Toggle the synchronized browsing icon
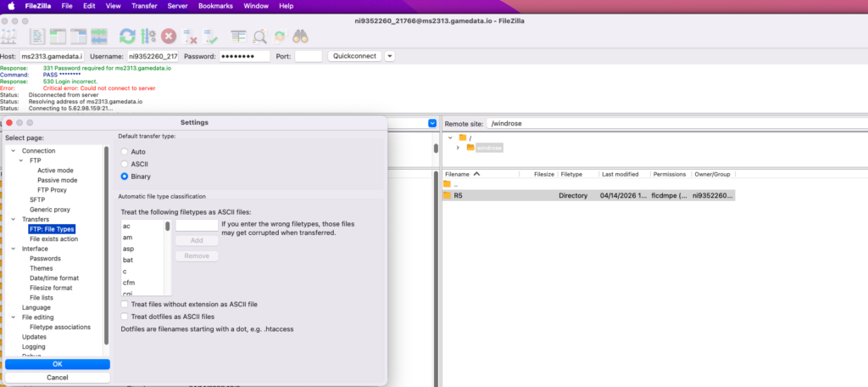The width and height of the screenshot is (868, 387). click(x=279, y=36)
